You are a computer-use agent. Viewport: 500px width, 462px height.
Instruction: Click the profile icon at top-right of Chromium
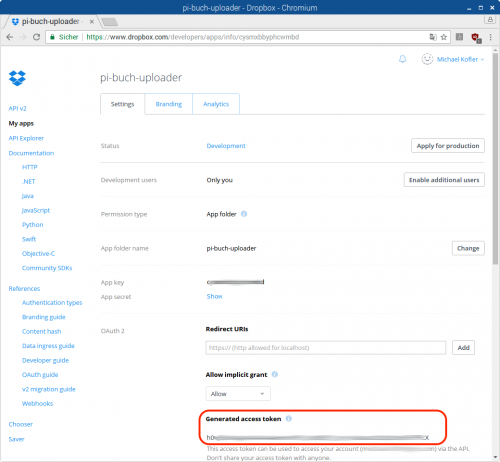click(490, 19)
